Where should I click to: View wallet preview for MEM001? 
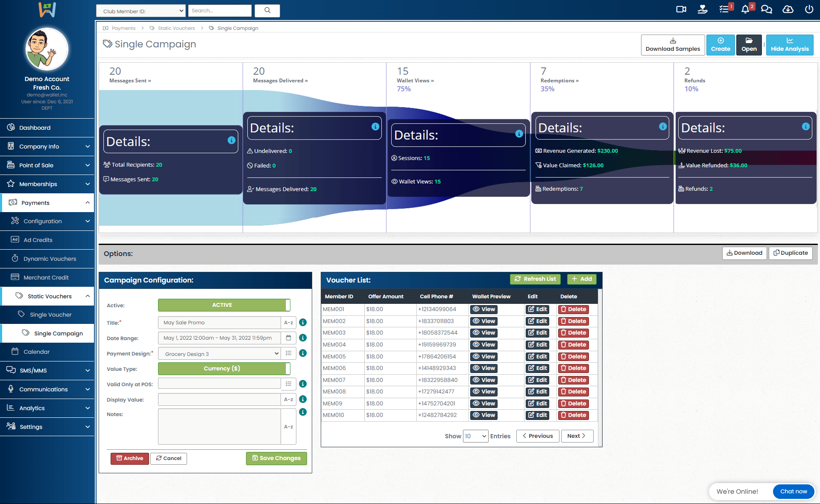[484, 309]
